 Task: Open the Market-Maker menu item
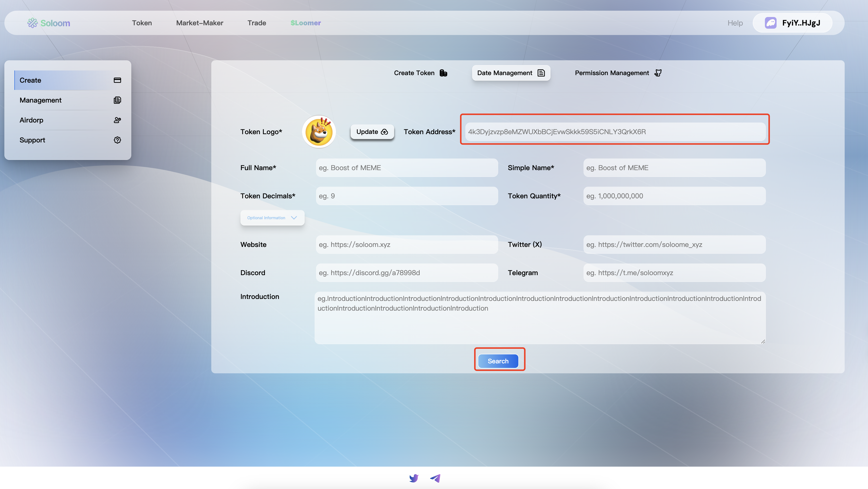[199, 23]
